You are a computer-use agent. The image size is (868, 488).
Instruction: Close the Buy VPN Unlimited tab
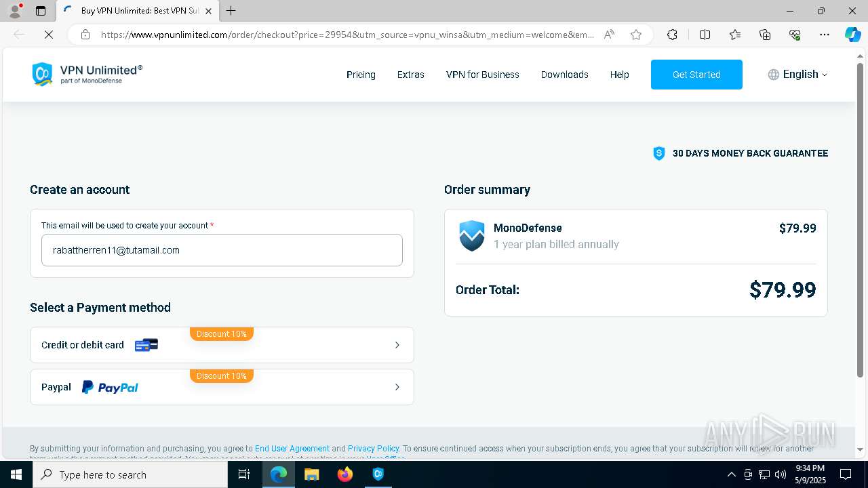pos(208,11)
